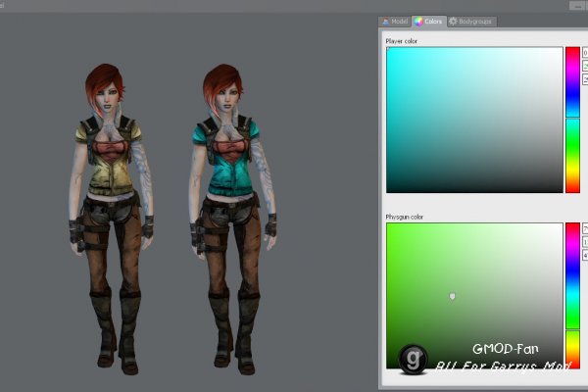The height and width of the screenshot is (392, 588).
Task: Select the Colors tab
Action: pyautogui.click(x=428, y=22)
